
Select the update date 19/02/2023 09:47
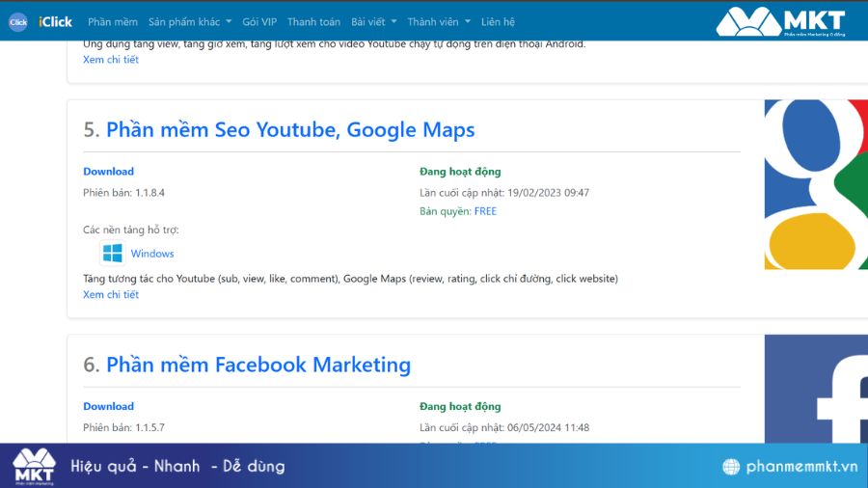548,193
